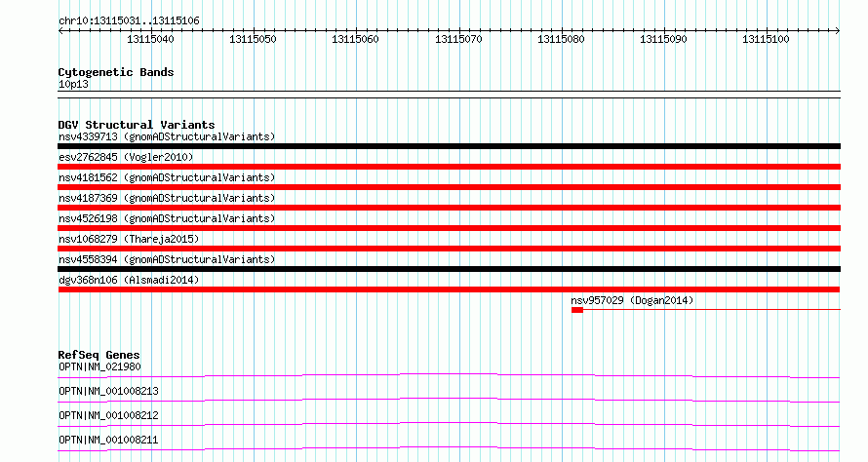Click the nsv4181562 red variant bar
The height and width of the screenshot is (462, 868).
[x=449, y=187]
